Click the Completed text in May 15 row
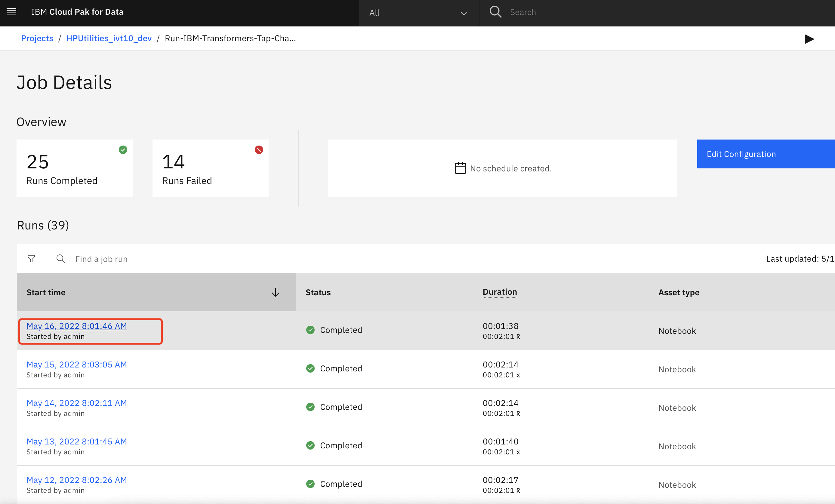The height and width of the screenshot is (504, 835). (341, 368)
